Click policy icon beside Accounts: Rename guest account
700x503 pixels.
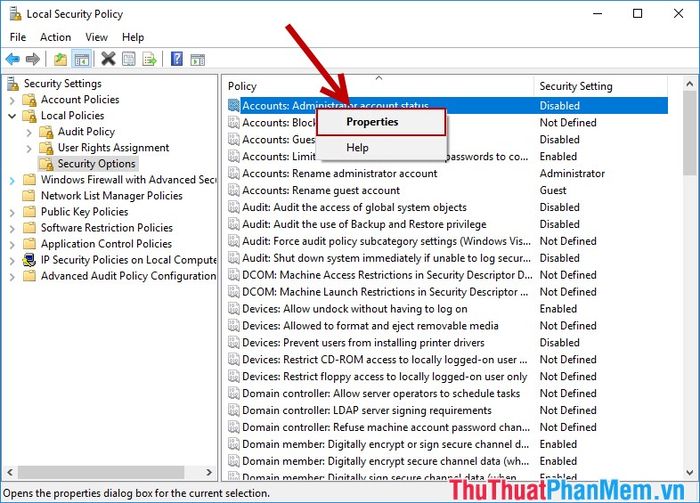tap(233, 190)
